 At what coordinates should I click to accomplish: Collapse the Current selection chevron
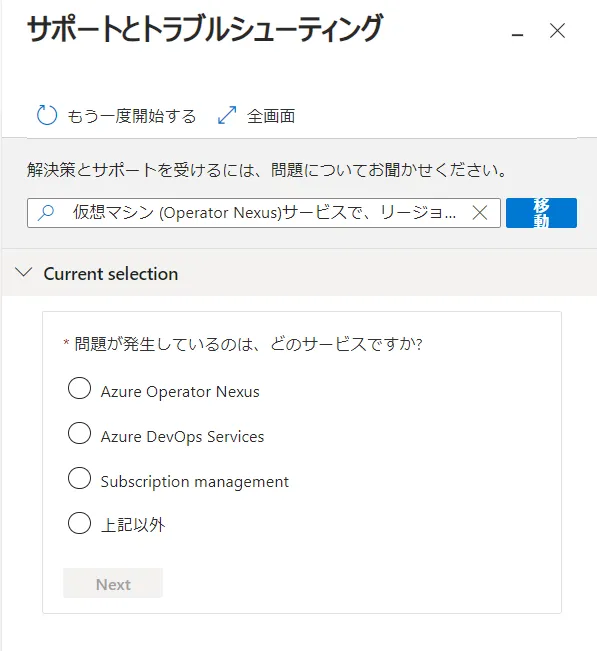click(24, 273)
